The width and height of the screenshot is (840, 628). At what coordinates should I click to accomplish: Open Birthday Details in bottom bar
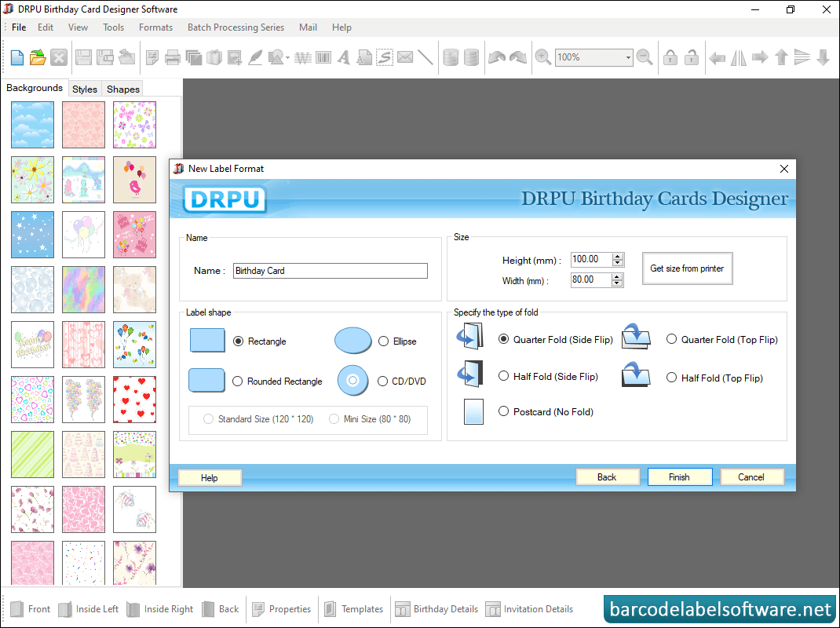[436, 609]
